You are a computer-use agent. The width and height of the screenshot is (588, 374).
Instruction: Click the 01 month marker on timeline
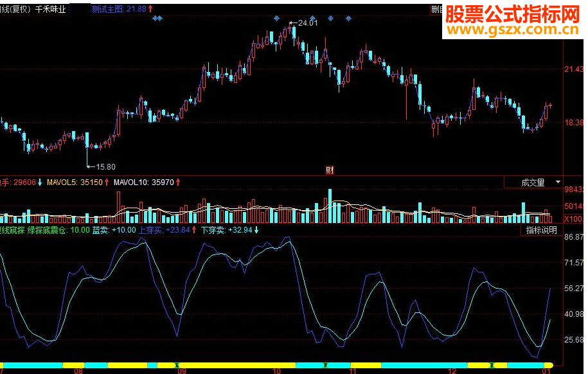tap(546, 371)
